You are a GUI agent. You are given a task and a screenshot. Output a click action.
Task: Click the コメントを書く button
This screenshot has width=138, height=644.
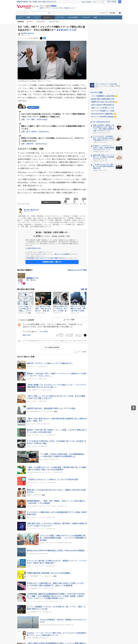69,320
